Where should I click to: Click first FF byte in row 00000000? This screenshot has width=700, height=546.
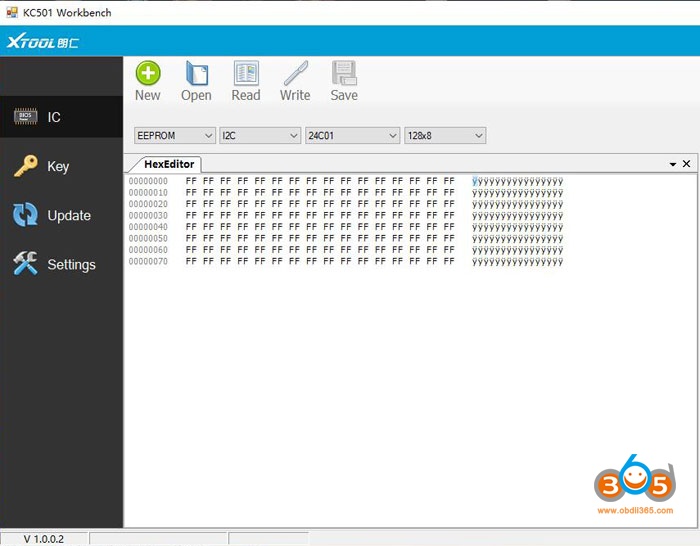coord(191,181)
